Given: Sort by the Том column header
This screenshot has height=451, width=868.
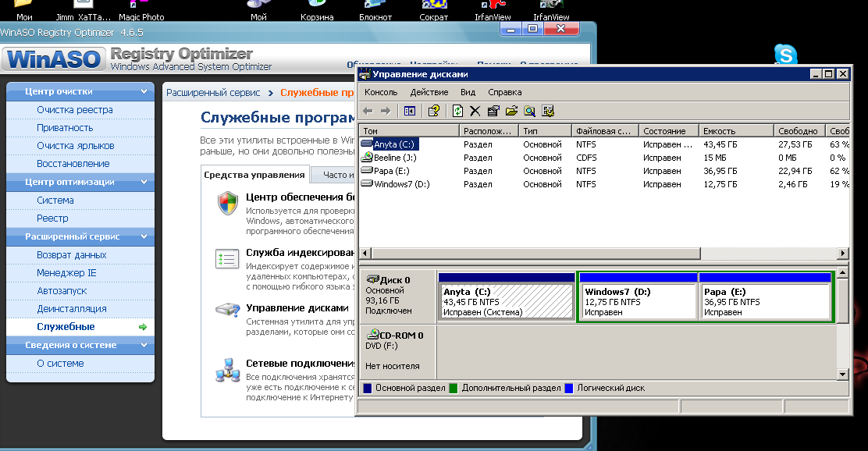Looking at the screenshot, I should tap(409, 131).
